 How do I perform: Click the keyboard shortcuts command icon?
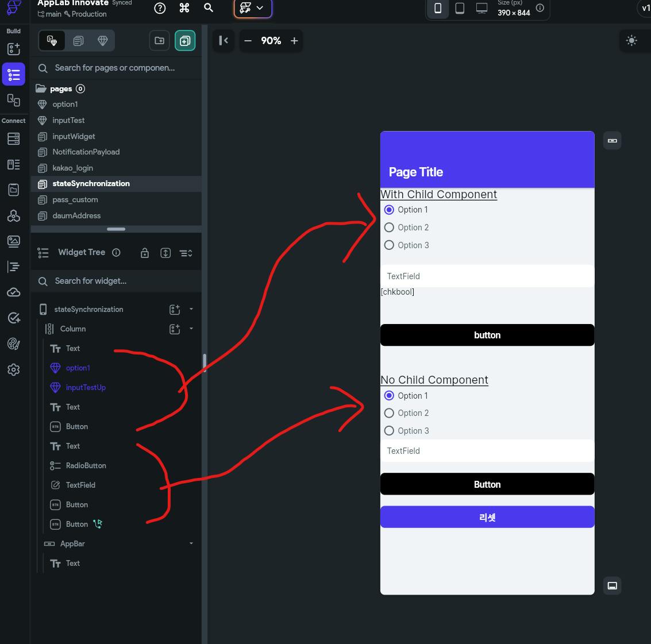tap(184, 8)
